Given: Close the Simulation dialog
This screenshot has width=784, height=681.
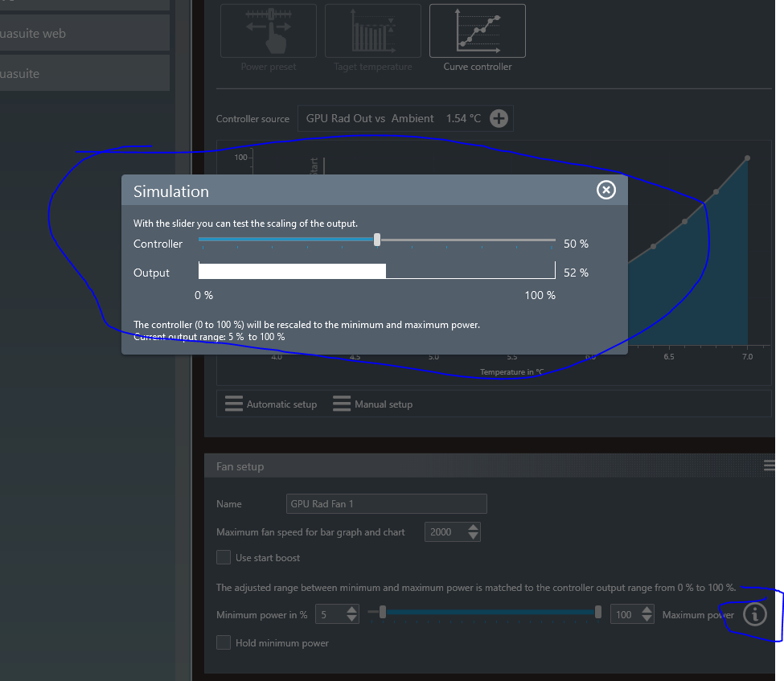Looking at the screenshot, I should tap(606, 190).
